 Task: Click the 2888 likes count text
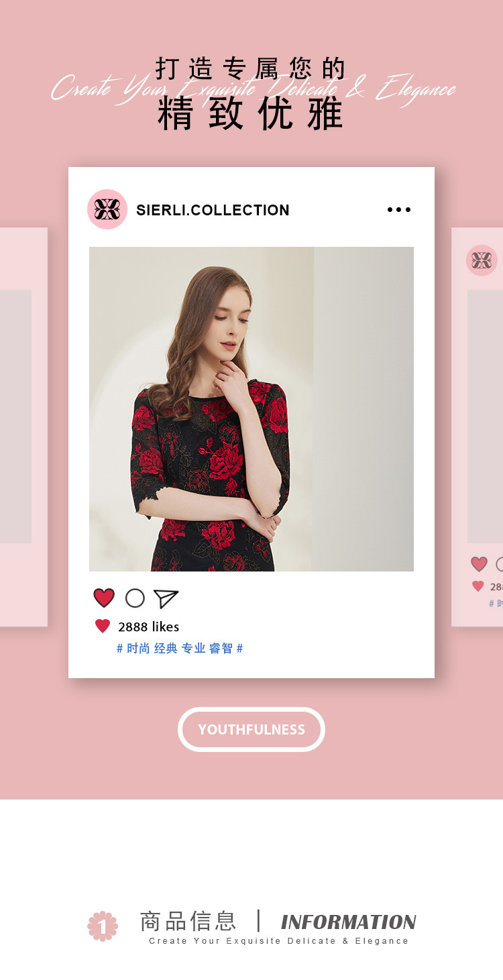point(148,627)
